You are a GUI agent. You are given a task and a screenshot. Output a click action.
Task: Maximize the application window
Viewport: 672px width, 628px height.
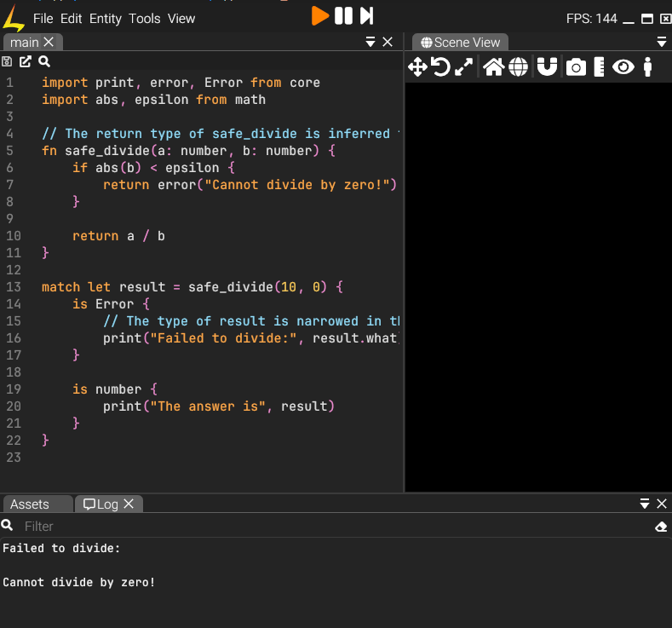click(x=646, y=19)
